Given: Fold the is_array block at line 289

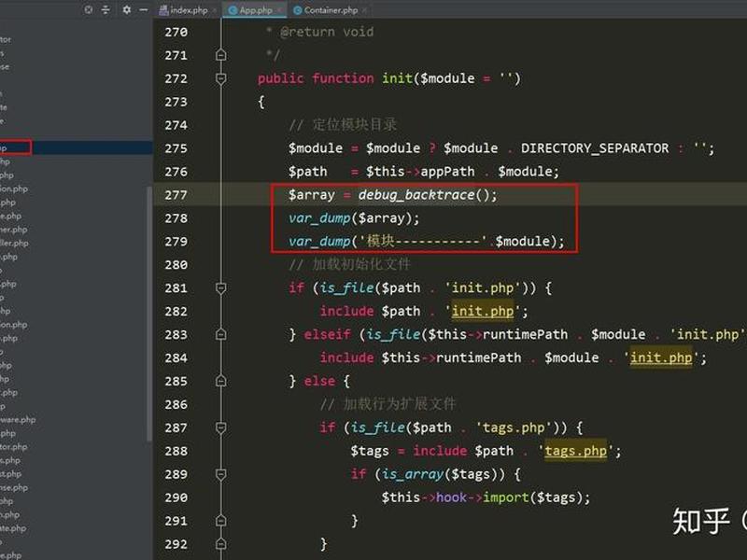Looking at the screenshot, I should tap(220, 474).
